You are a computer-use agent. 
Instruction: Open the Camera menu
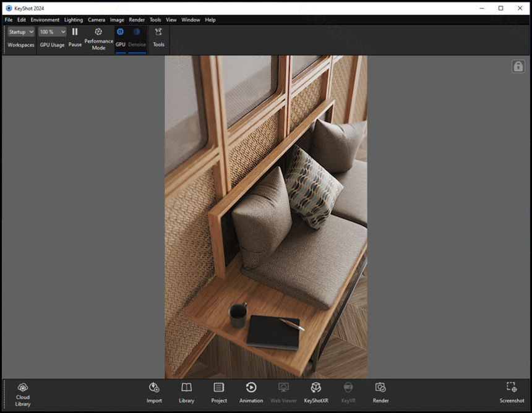tap(97, 20)
